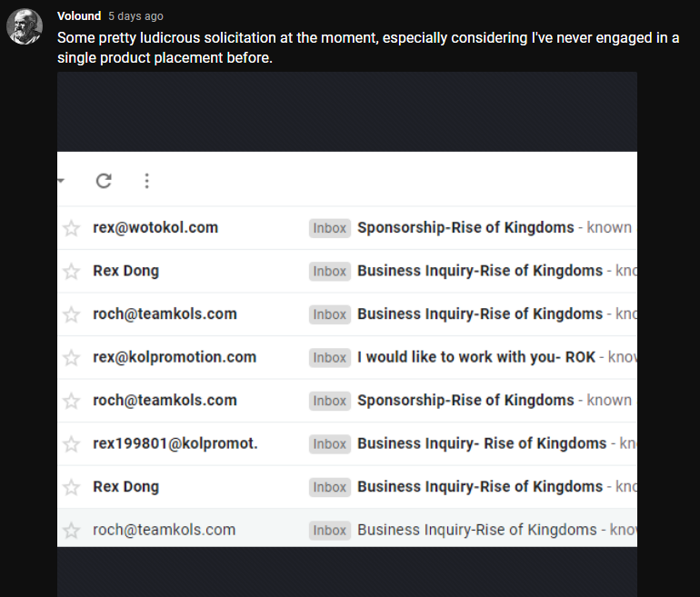This screenshot has width=700, height=597.
Task: Open 'Business Inquiry- Rise of Kingdoms' from rex199801
Action: coord(482,443)
